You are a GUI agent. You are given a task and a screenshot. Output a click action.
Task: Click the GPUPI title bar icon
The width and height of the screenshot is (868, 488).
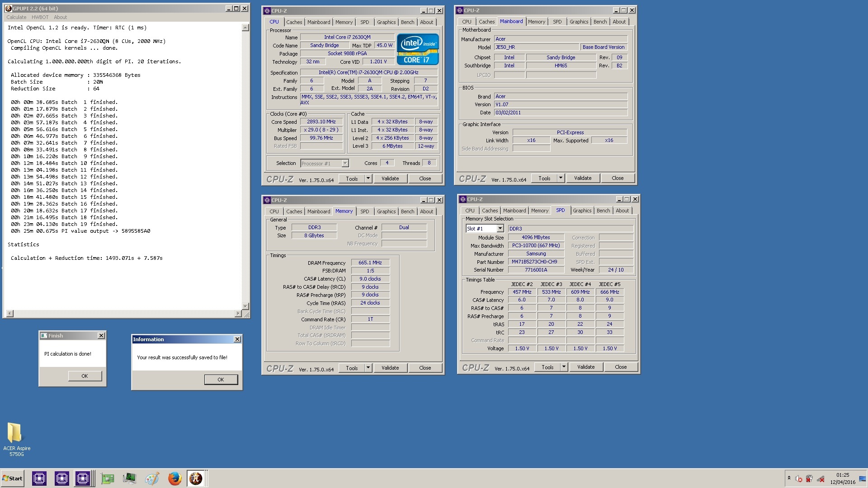point(8,8)
